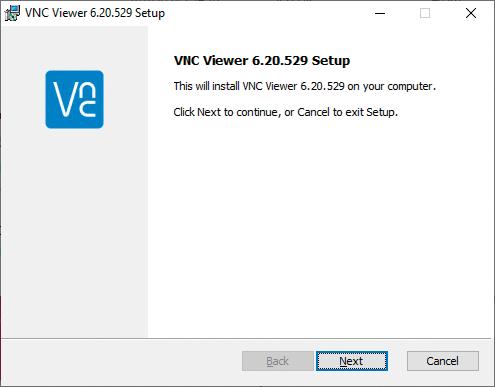
Task: Click the greyed-out maximize window button
Action: point(425,13)
